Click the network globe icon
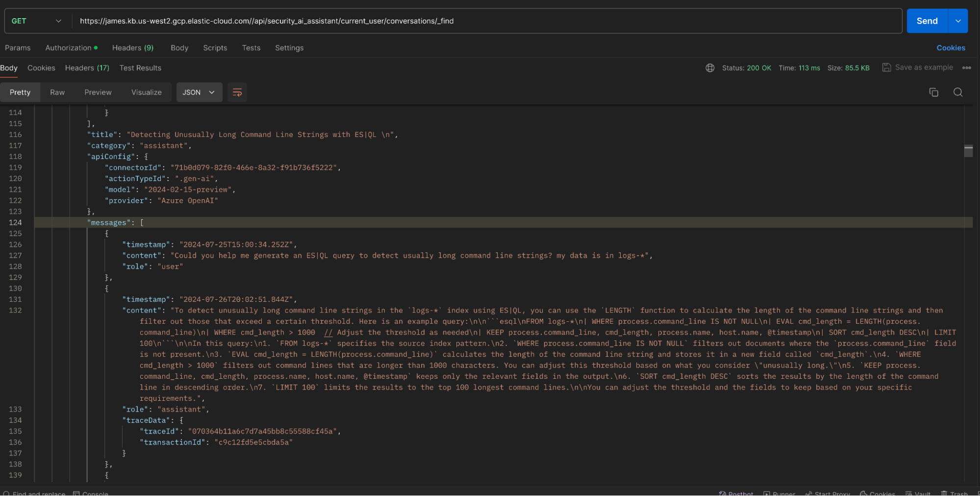980x496 pixels. pos(710,68)
